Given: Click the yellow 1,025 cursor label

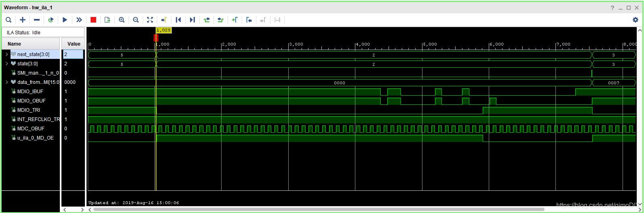Looking at the screenshot, I should click(163, 30).
